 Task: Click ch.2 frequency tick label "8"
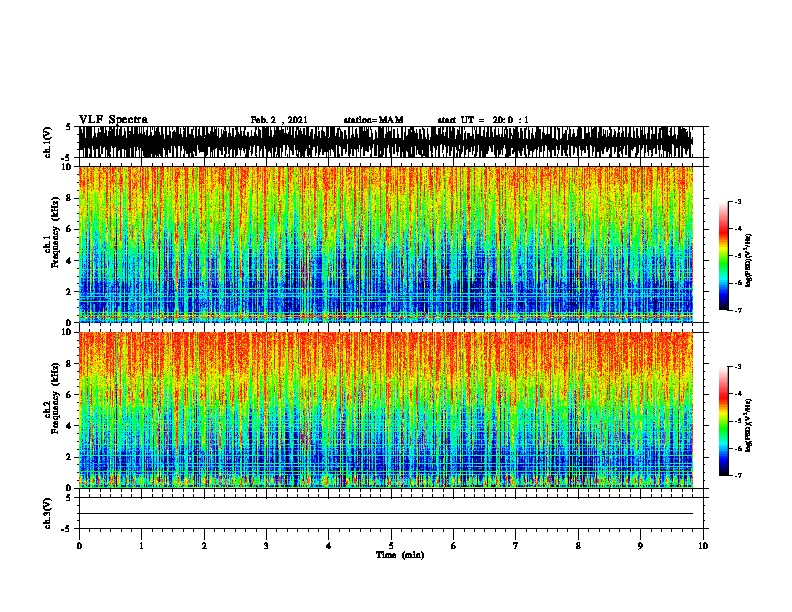[x=69, y=364]
